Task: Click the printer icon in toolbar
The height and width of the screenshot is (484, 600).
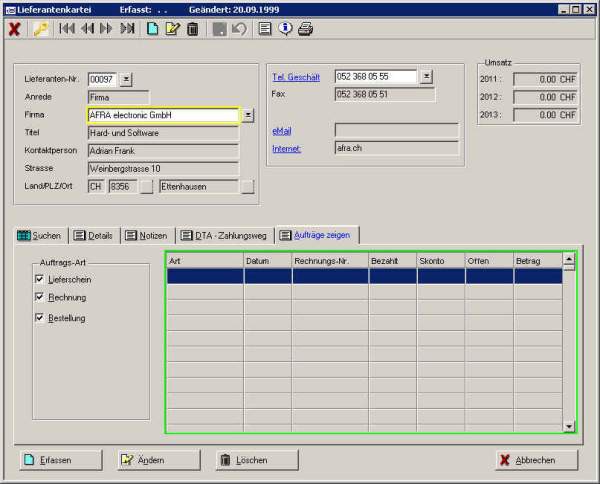Action: point(305,29)
